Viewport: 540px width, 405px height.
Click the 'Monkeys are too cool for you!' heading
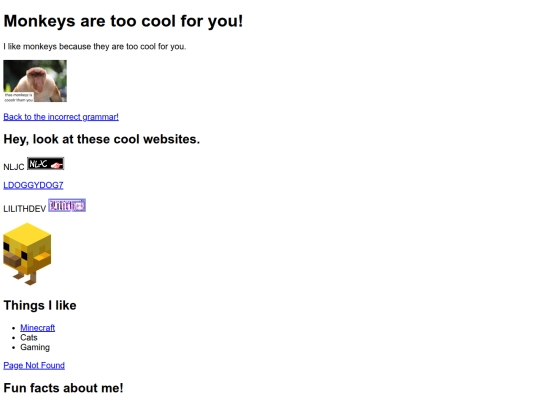(x=123, y=21)
